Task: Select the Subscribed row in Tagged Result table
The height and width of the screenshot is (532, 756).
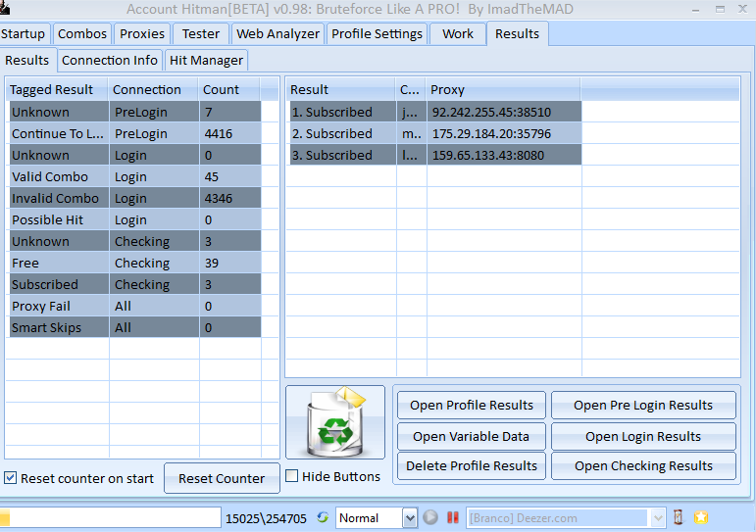Action: click(135, 284)
